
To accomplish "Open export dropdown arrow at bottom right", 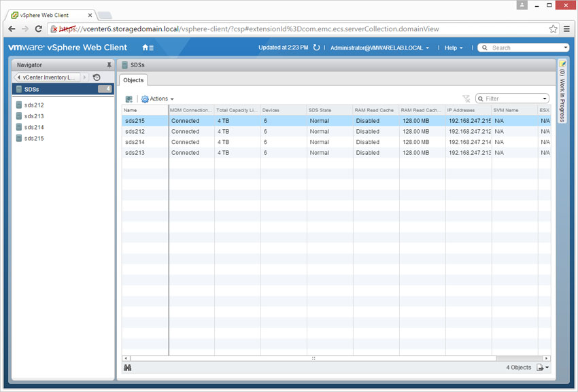I will click(547, 368).
